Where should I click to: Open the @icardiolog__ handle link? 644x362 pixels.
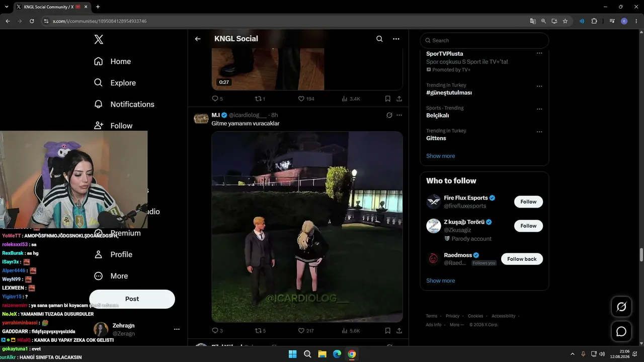[x=248, y=115]
